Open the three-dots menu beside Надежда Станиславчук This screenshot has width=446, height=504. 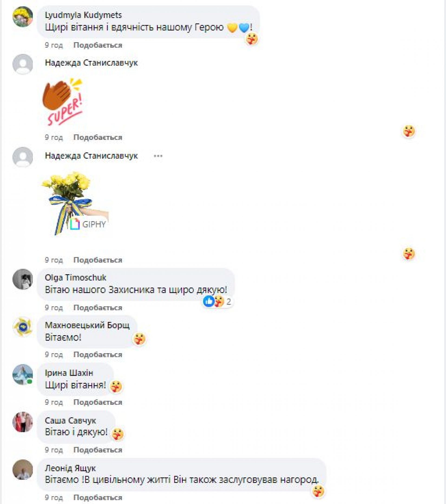click(158, 156)
